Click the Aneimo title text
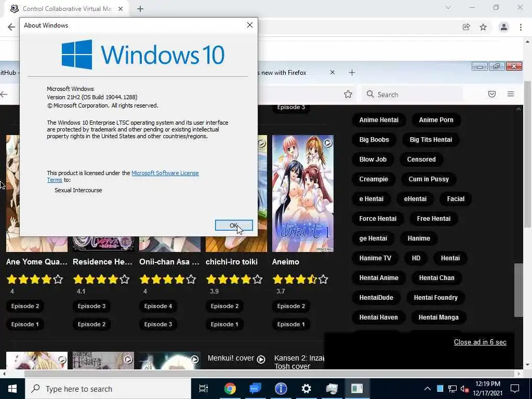532x399 pixels. pyautogui.click(x=286, y=262)
